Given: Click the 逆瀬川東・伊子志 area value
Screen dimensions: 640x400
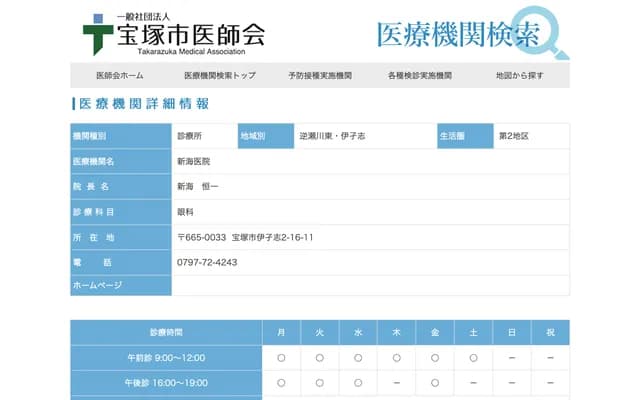Looking at the screenshot, I should 334,135.
